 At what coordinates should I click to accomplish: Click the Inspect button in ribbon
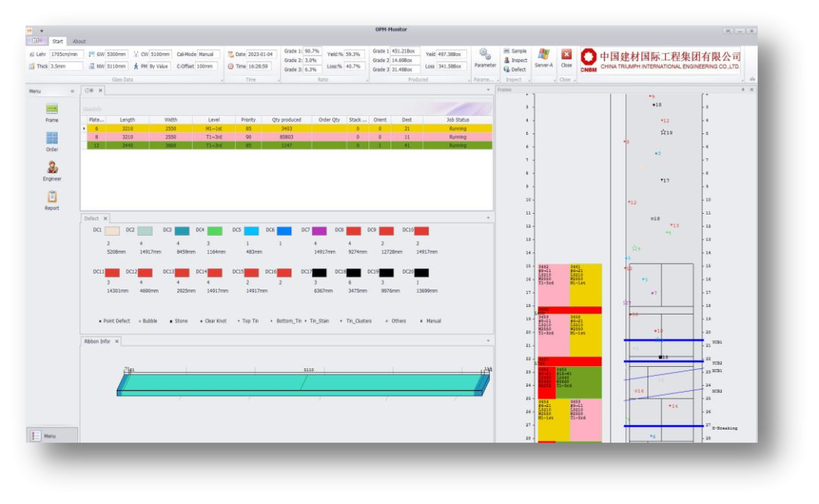[515, 61]
